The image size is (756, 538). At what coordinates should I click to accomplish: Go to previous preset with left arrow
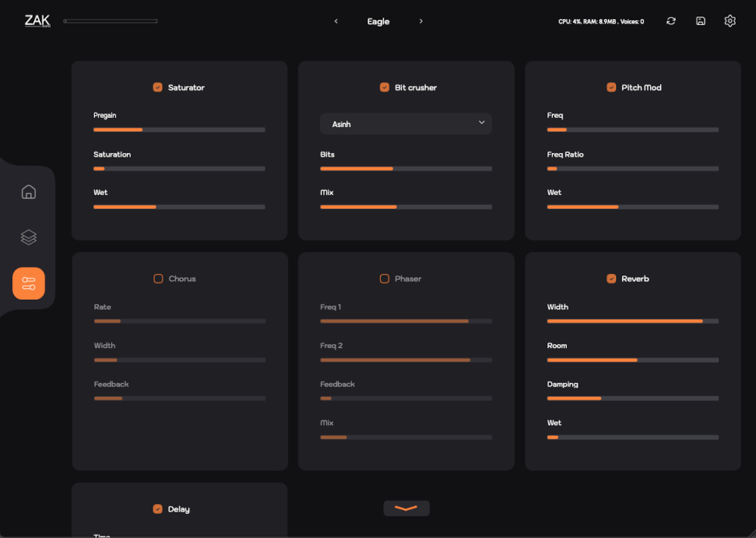336,21
